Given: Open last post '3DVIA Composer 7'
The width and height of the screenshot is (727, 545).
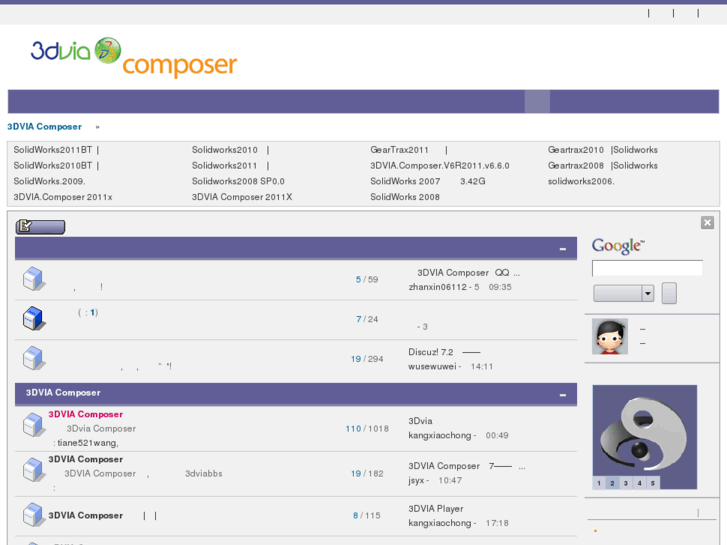Looking at the screenshot, I should (466, 466).
